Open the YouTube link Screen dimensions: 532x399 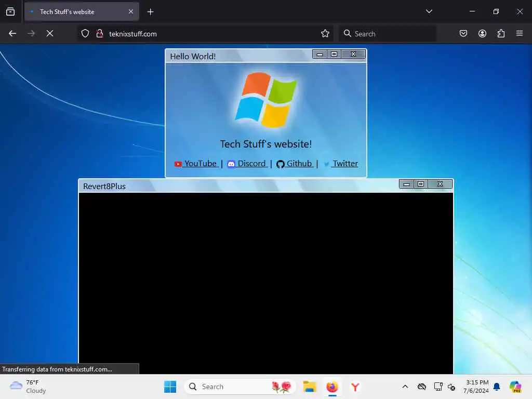pyautogui.click(x=196, y=164)
